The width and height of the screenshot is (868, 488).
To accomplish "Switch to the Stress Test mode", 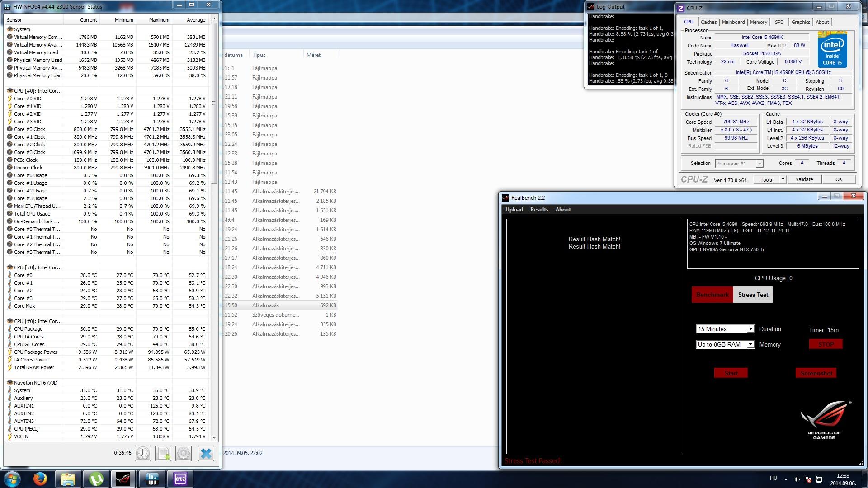I will (x=753, y=295).
